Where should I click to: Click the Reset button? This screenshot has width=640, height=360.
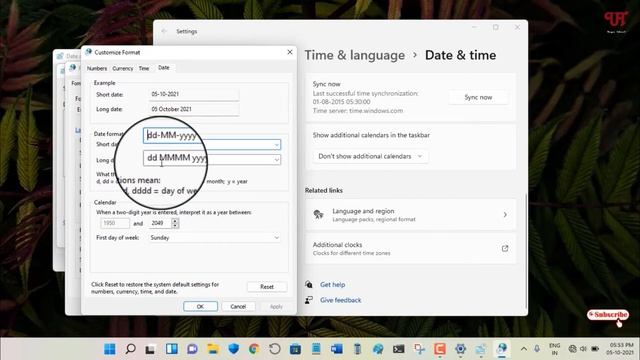click(267, 287)
